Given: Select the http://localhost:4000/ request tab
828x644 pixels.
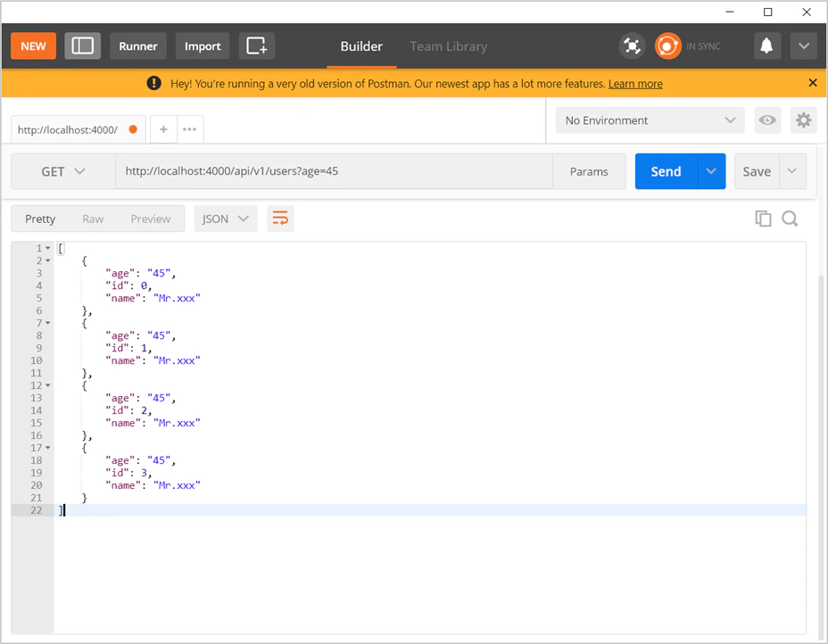Looking at the screenshot, I should pyautogui.click(x=79, y=130).
